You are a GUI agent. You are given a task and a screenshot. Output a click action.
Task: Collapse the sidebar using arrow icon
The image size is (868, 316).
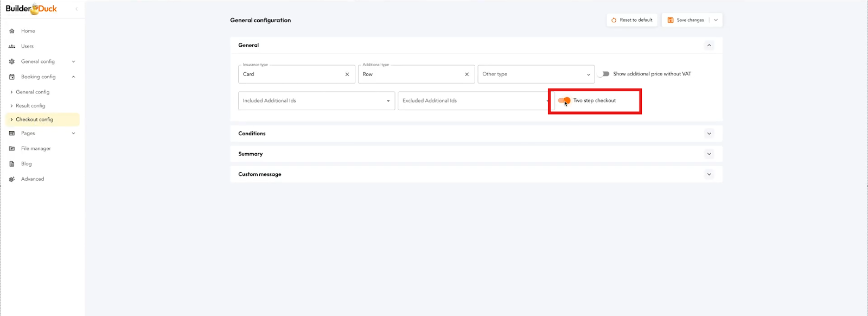pos(76,9)
